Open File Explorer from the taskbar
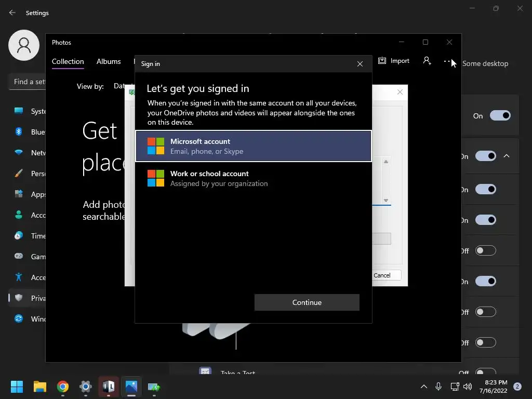This screenshot has height=399, width=532. point(39,387)
